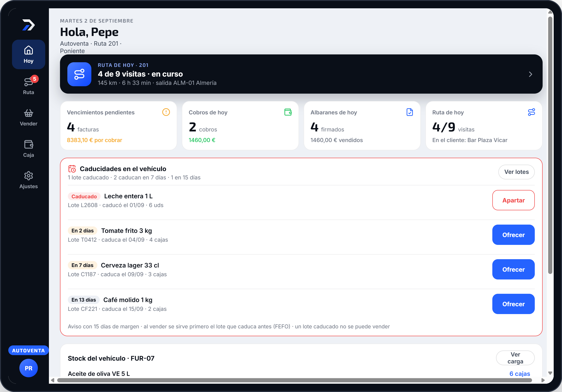
Task: Click Ofrecer for Tomate frito 3 kg
Action: [x=513, y=235]
